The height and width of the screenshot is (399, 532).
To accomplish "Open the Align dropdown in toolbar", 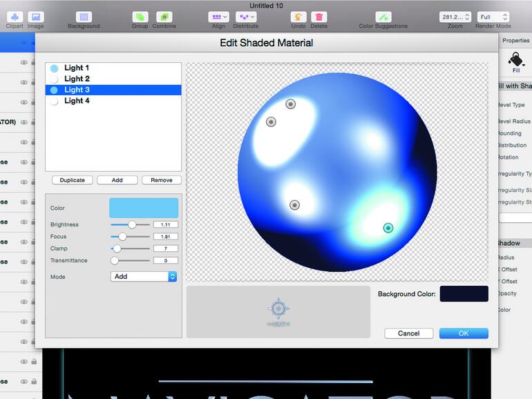I will click(x=219, y=17).
